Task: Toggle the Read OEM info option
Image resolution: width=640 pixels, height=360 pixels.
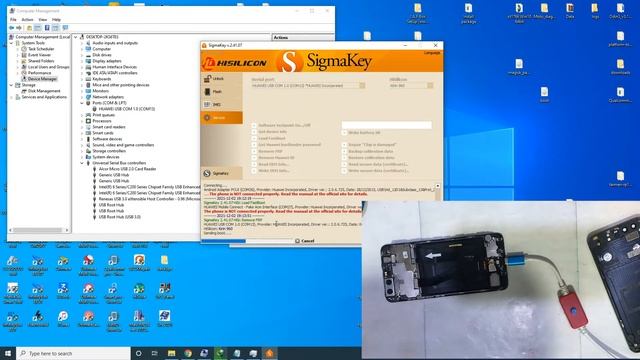Action: [x=254, y=164]
